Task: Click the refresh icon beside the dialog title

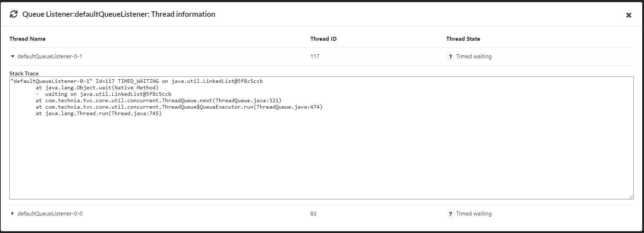Action: (14, 14)
